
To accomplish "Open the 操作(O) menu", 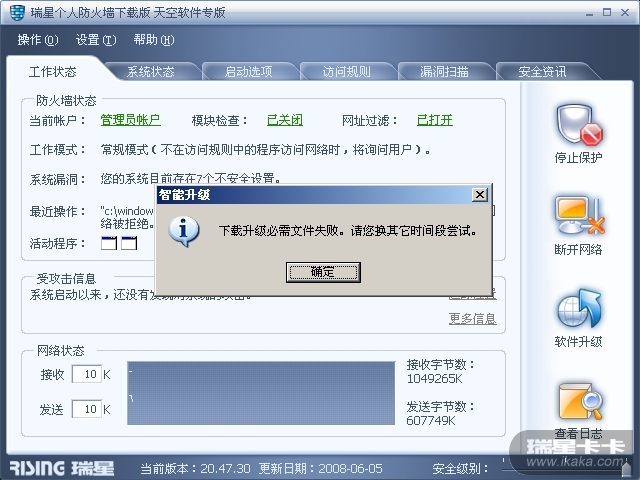I will click(38, 40).
